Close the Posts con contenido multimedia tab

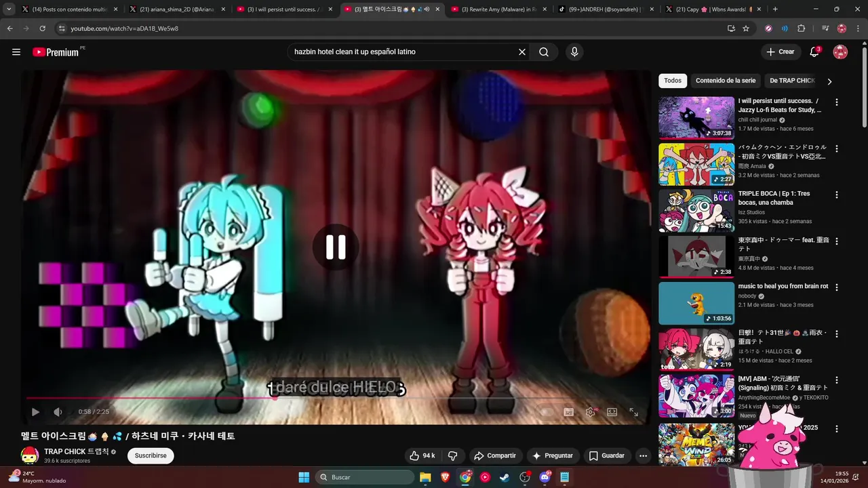(x=115, y=9)
